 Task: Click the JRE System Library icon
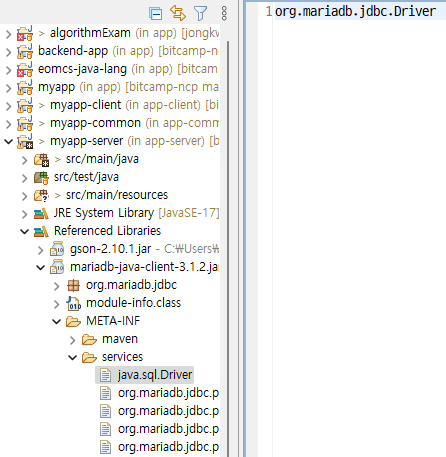coord(41,214)
